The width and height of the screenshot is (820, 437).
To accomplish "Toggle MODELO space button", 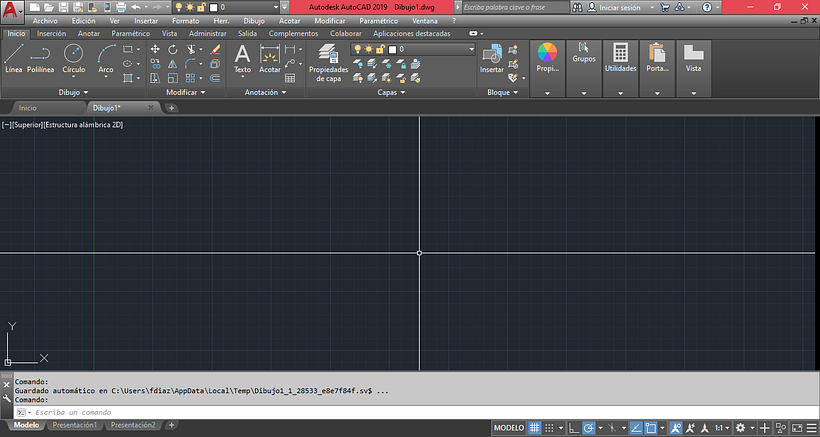I will pyautogui.click(x=509, y=428).
